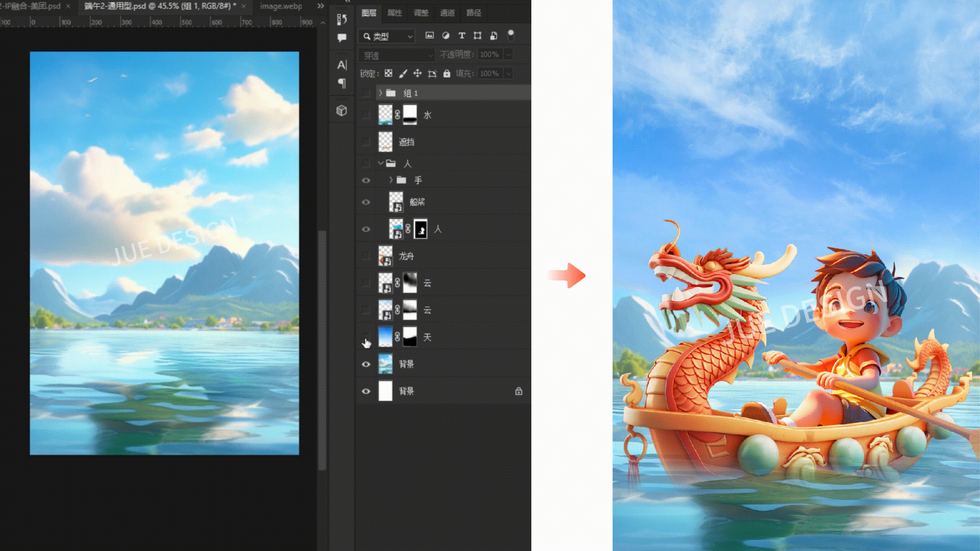
Task: Click 龙舟 layer thumbnail
Action: [385, 256]
